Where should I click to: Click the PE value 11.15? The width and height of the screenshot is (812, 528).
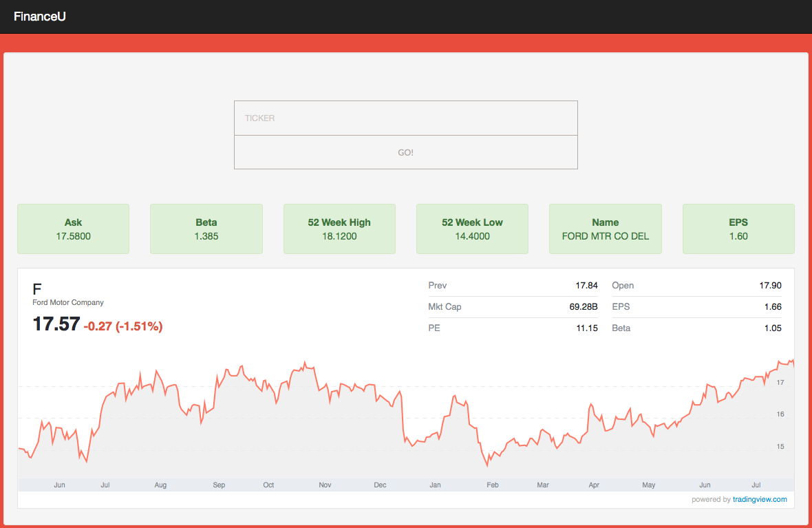(x=587, y=328)
